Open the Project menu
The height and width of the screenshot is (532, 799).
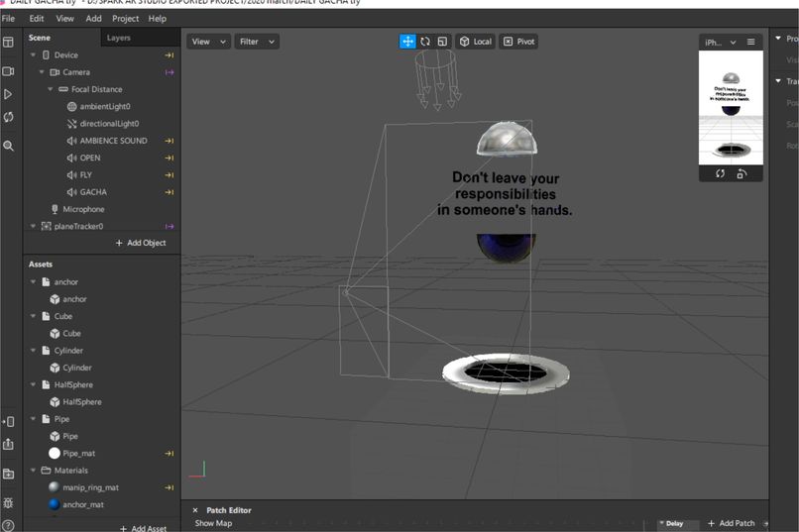[125, 18]
